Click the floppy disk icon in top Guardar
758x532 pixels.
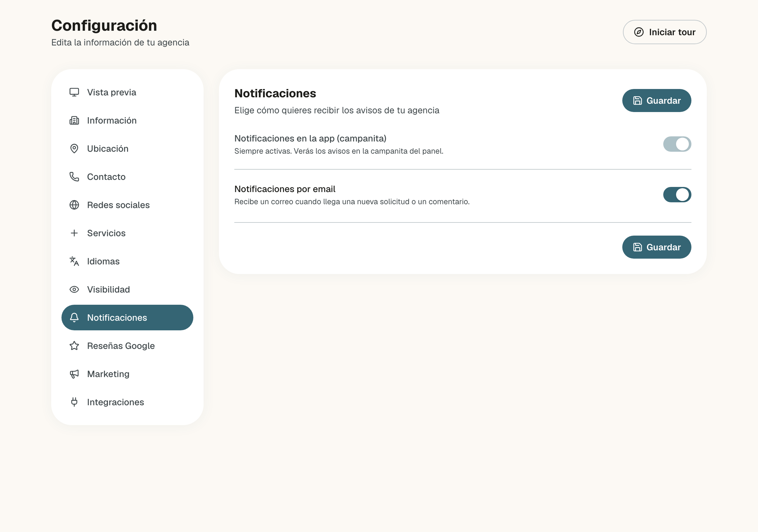tap(638, 101)
